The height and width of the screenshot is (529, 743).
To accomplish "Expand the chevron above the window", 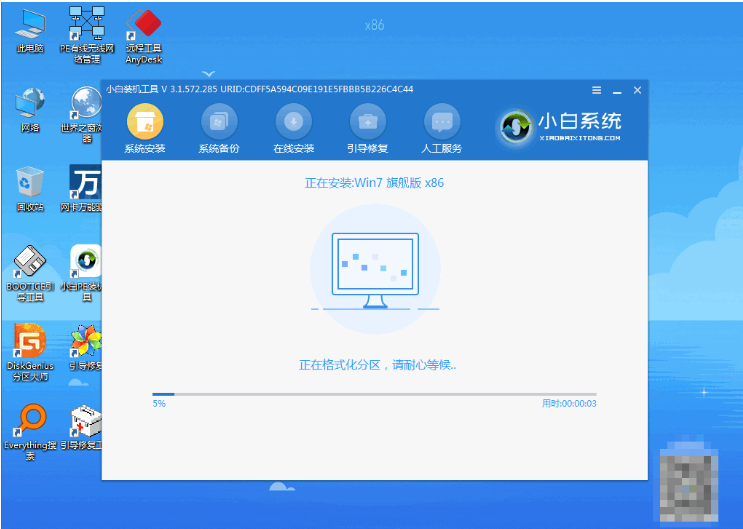I will click(208, 74).
